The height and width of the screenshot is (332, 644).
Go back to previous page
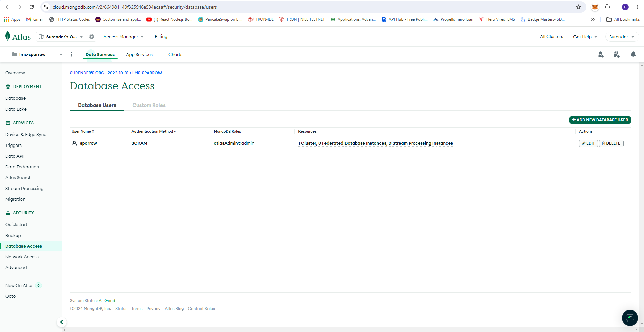point(7,7)
